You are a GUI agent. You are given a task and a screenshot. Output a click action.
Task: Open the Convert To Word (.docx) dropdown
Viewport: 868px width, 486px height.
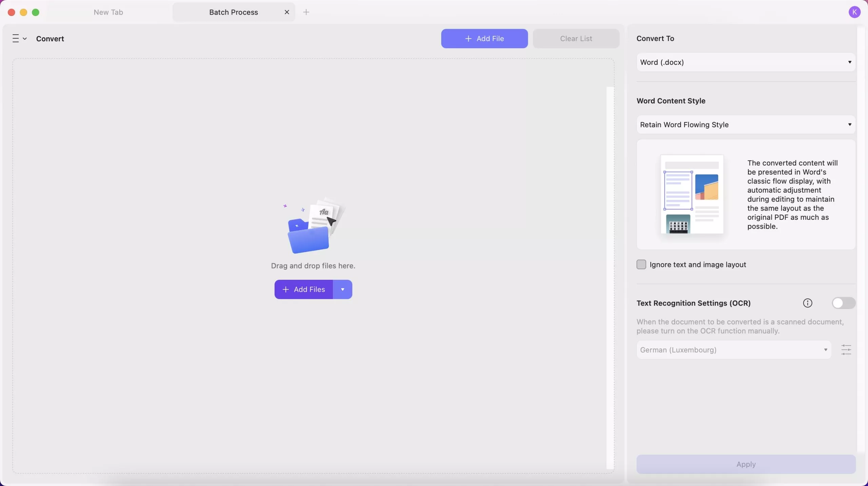746,62
